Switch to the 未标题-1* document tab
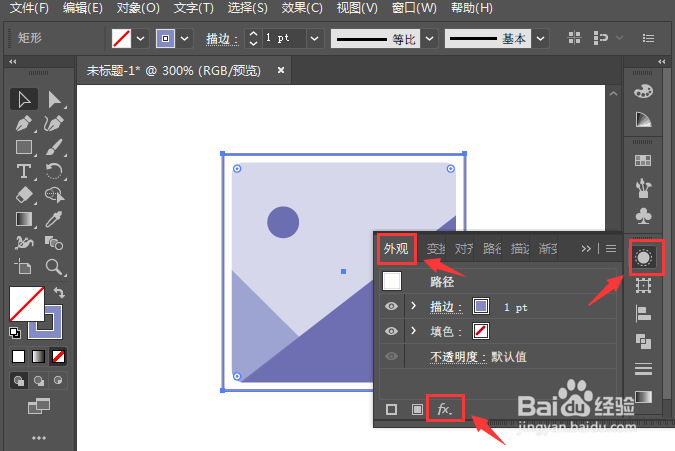The width and height of the screenshot is (675, 451). coord(174,71)
